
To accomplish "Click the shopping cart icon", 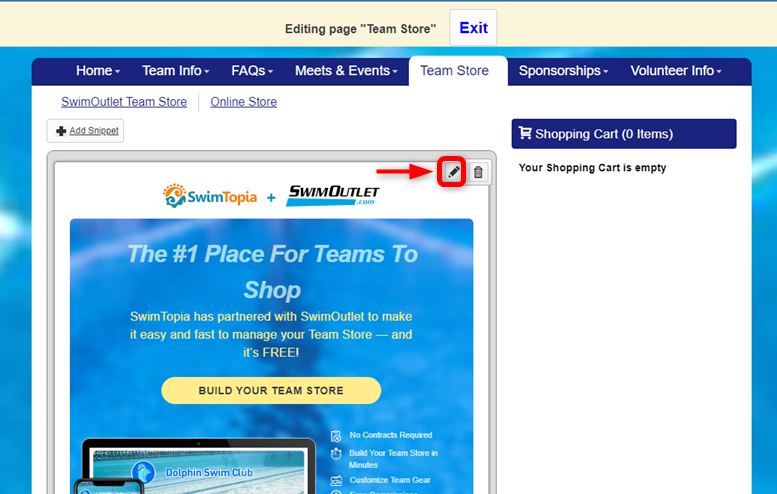I will [525, 133].
